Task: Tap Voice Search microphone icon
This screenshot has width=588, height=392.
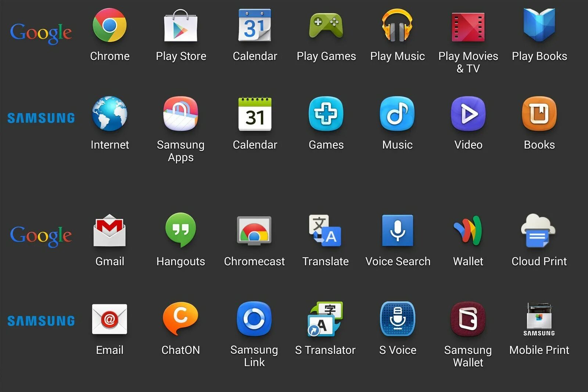Action: point(397,230)
